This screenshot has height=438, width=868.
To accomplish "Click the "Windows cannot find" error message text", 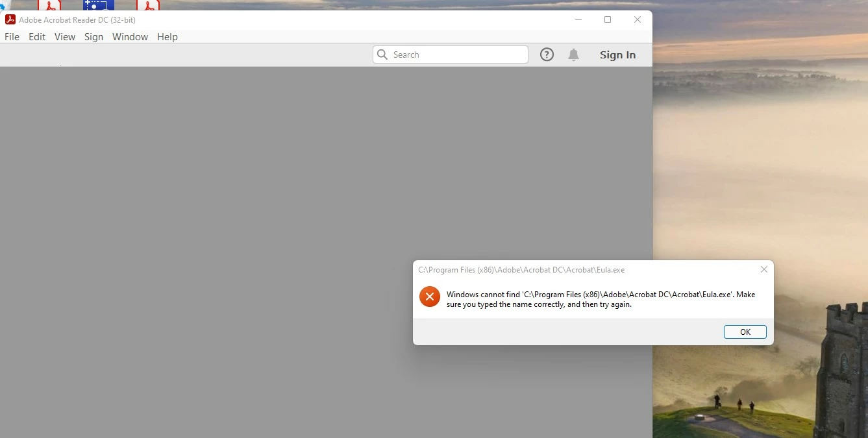I will point(601,299).
